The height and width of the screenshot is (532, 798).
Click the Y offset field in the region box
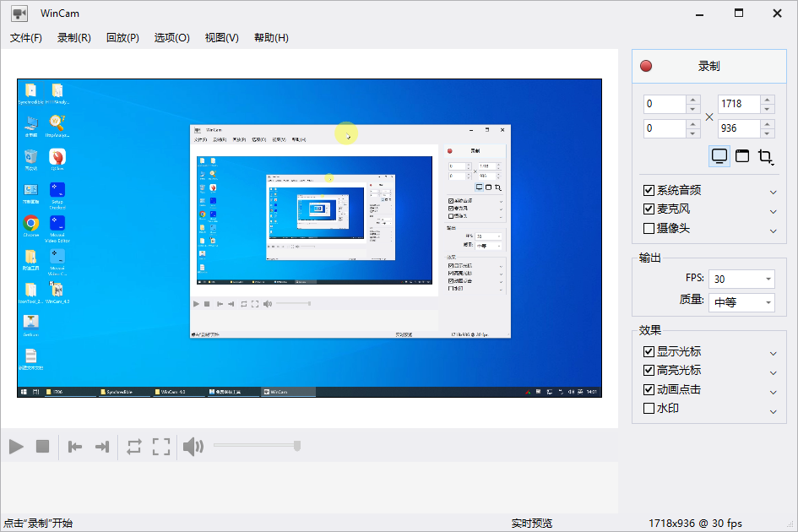[x=665, y=128]
